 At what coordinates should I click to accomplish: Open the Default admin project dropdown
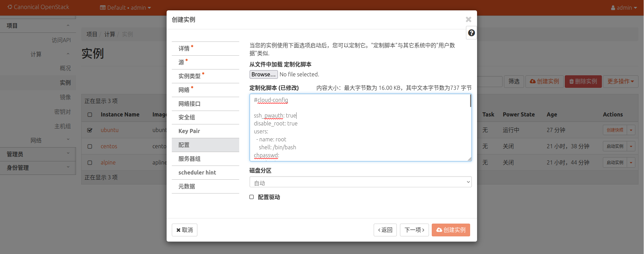(x=125, y=8)
